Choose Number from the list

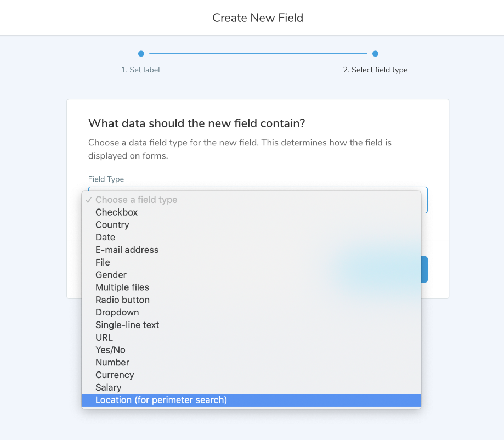[112, 363]
